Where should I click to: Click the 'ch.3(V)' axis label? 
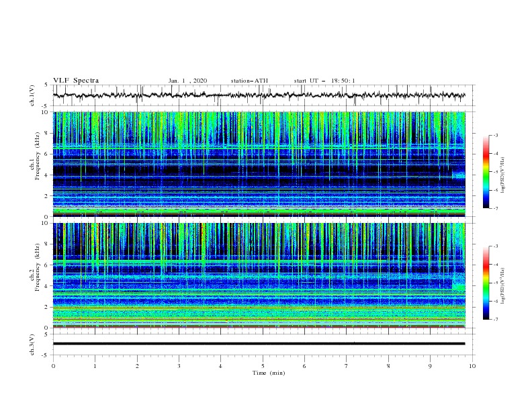[x=32, y=345]
